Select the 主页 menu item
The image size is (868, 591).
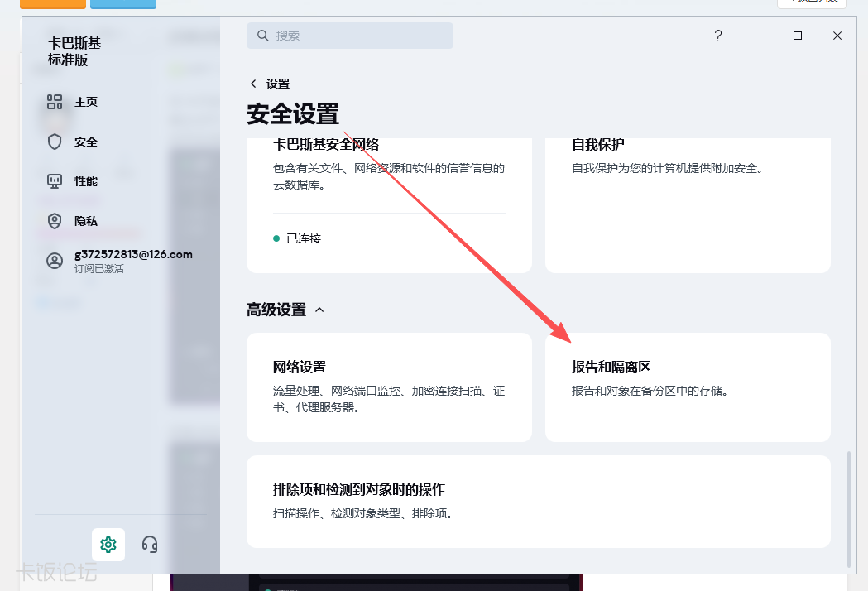[x=86, y=102]
